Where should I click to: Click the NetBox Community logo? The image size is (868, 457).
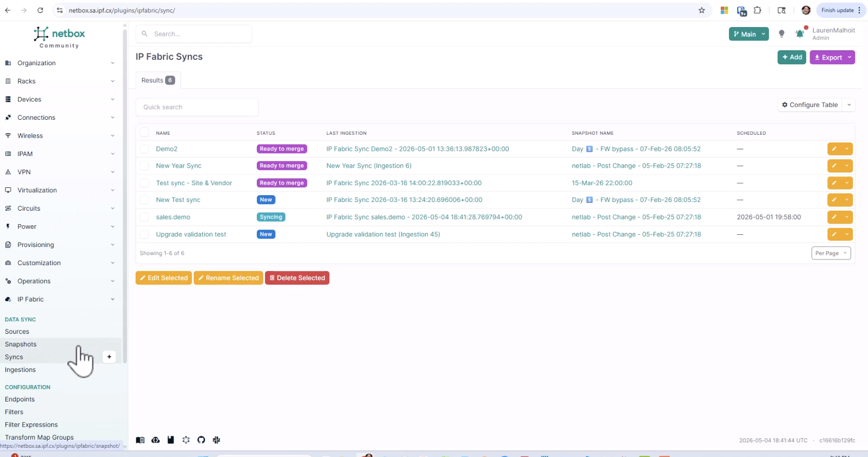[x=59, y=37]
